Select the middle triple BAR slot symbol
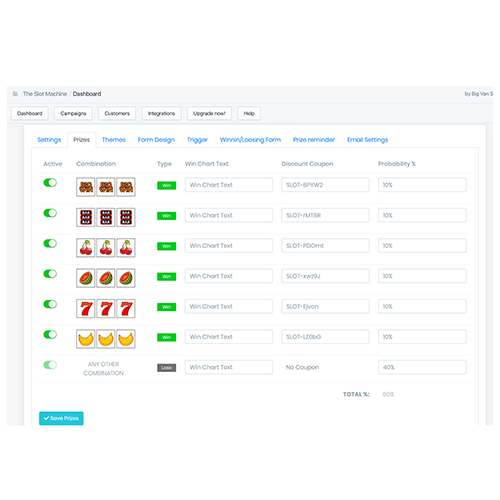The image size is (500, 500). (106, 217)
